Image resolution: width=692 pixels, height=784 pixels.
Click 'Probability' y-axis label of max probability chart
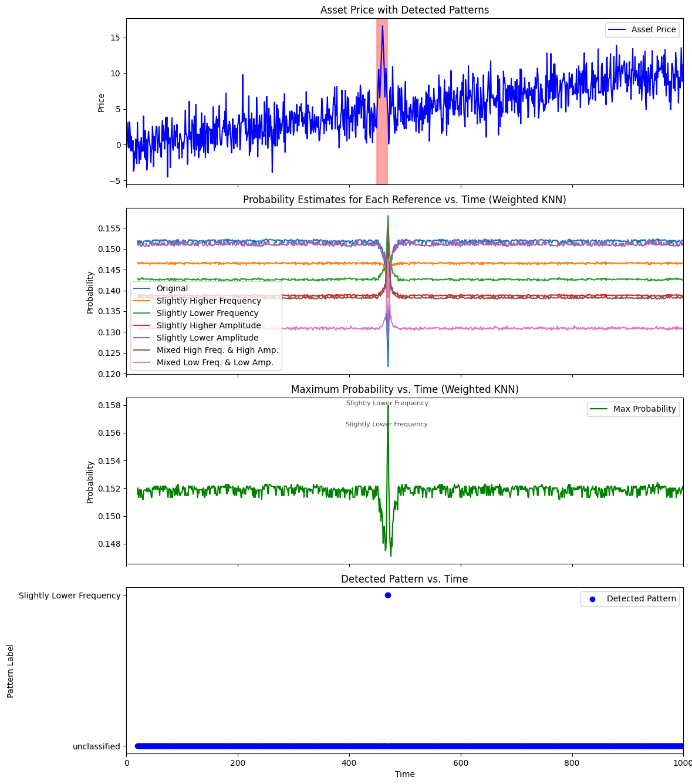pos(90,482)
